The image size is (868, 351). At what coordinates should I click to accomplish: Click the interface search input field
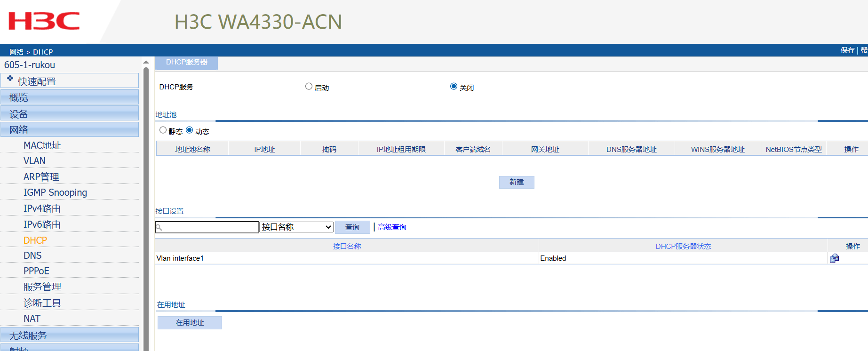coord(207,227)
